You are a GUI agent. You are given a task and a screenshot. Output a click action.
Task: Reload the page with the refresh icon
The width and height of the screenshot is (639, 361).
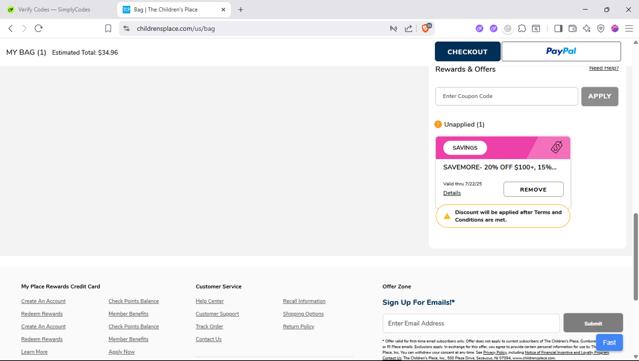[x=38, y=28]
